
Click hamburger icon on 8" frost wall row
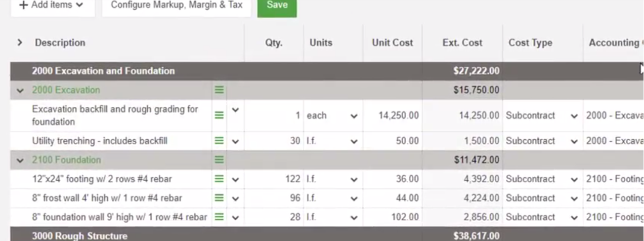click(x=219, y=198)
